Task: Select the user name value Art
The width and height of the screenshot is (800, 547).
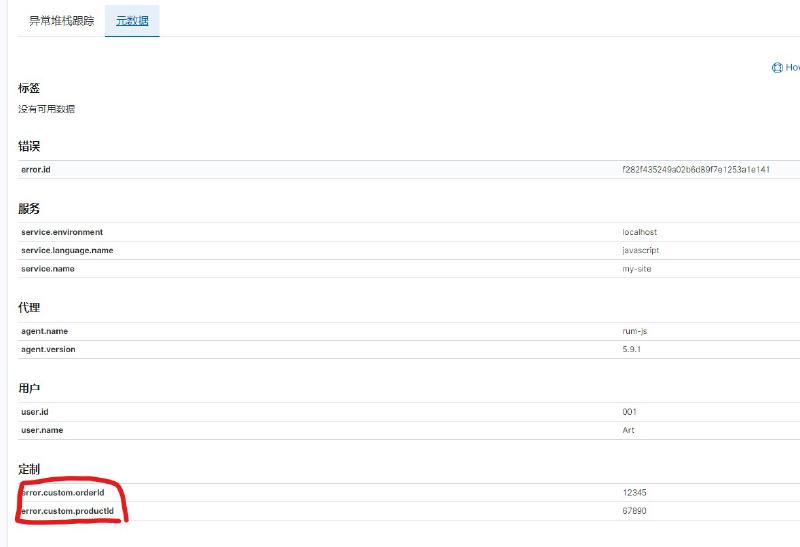Action: (628, 430)
